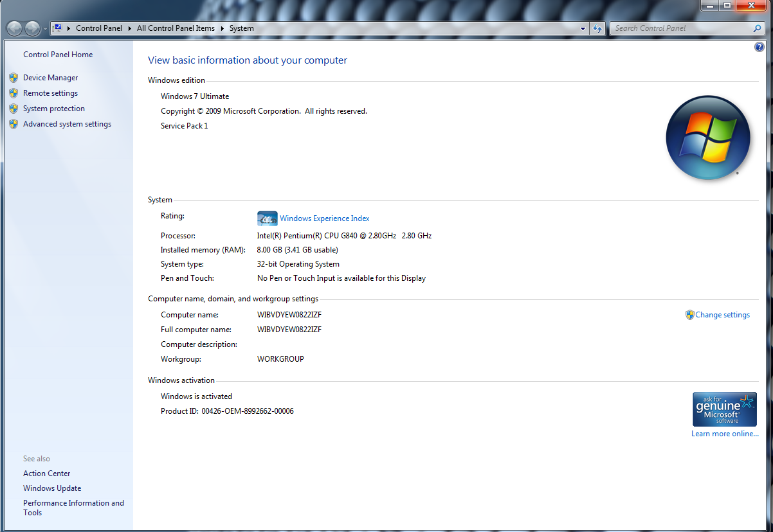Maximize the System window

(x=727, y=6)
